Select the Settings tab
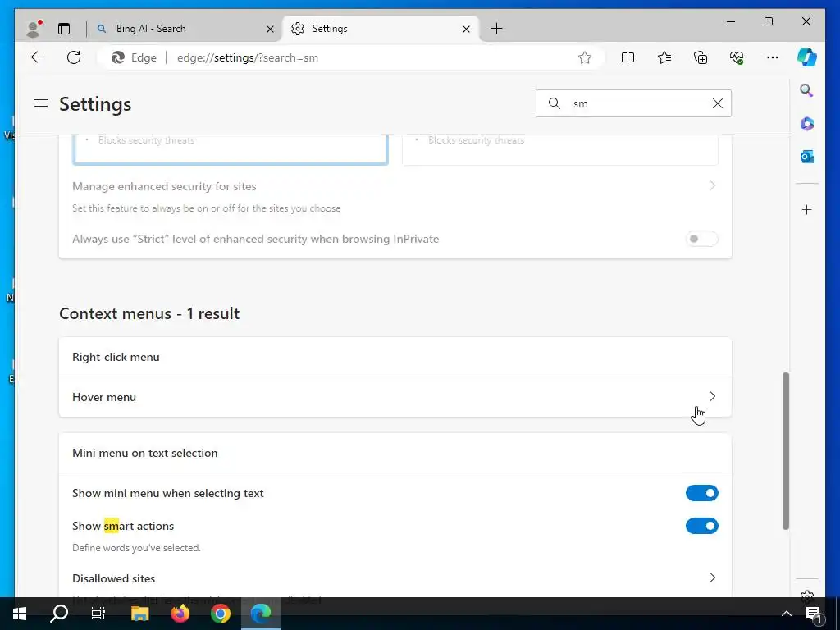The height and width of the screenshot is (630, 840). click(381, 29)
